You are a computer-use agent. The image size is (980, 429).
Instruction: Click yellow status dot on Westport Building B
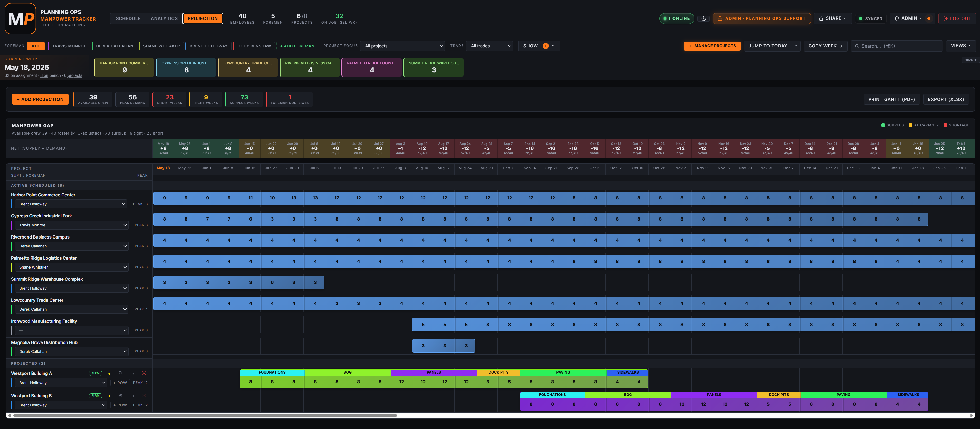(x=109, y=396)
